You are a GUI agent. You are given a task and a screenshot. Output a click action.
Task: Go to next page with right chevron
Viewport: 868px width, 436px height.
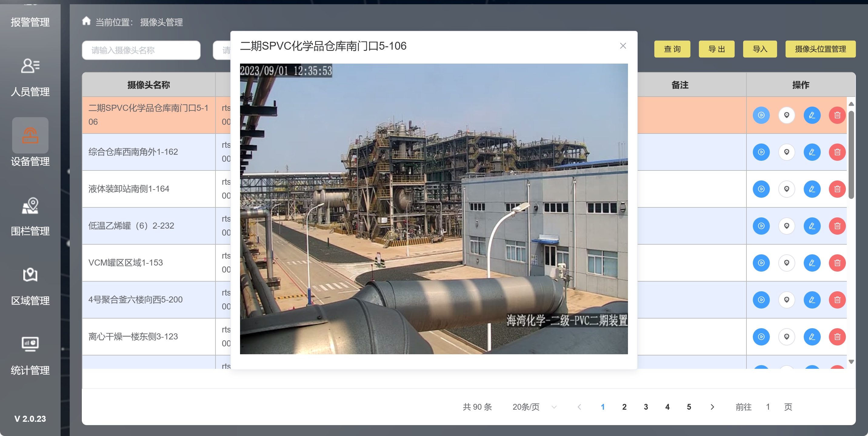[712, 407]
